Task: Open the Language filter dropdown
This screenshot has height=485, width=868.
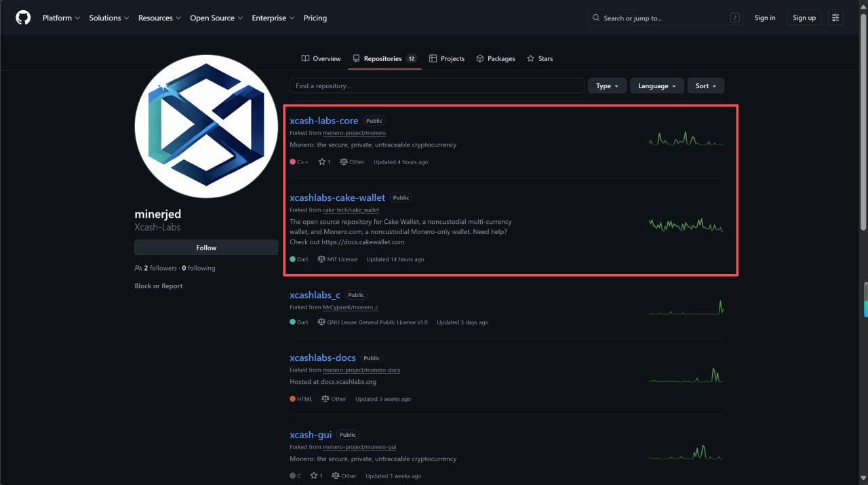Action: pos(657,86)
